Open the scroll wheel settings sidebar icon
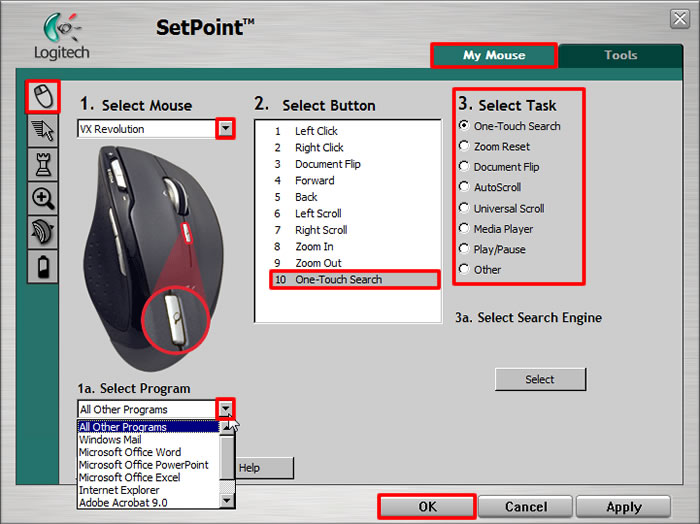The height and width of the screenshot is (524, 700). pos(43,232)
